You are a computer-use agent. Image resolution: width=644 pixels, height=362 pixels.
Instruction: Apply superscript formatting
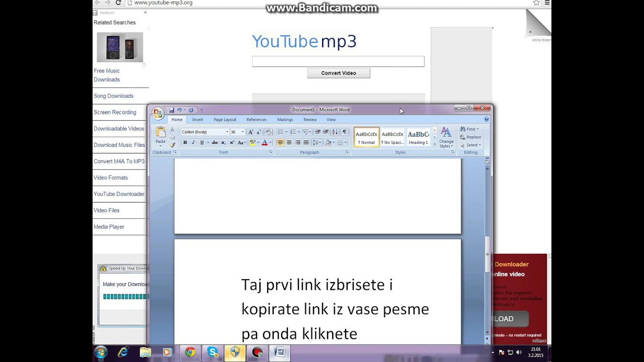[231, 143]
